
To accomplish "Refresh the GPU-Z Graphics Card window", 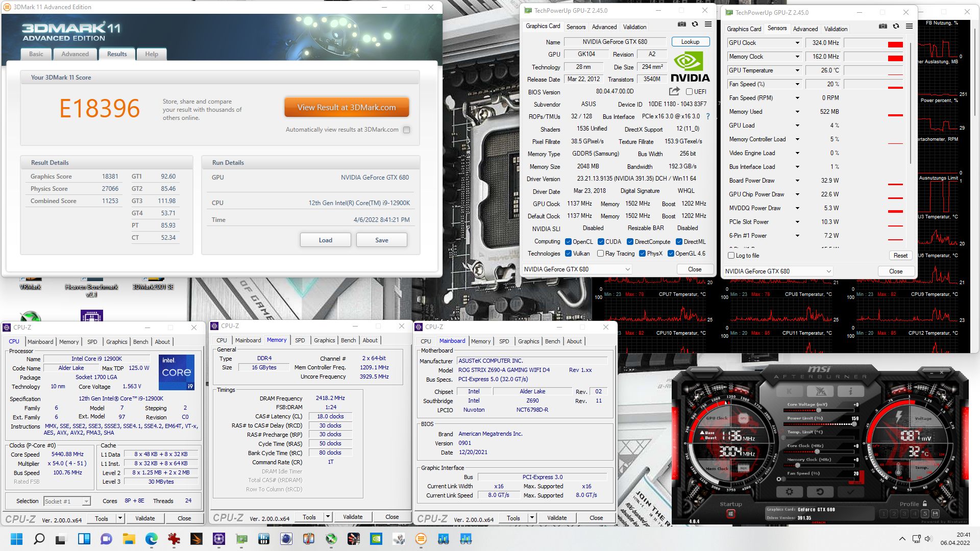I will pos(695,24).
